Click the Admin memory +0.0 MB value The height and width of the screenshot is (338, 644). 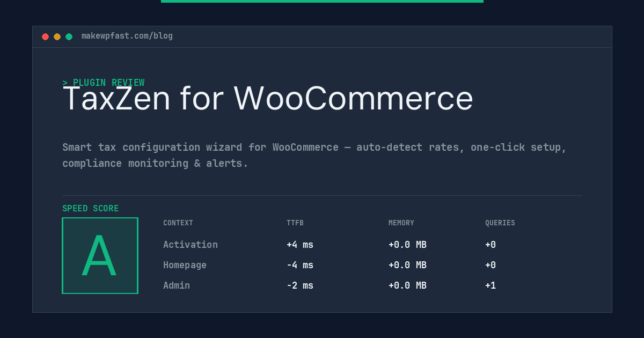[x=407, y=285]
